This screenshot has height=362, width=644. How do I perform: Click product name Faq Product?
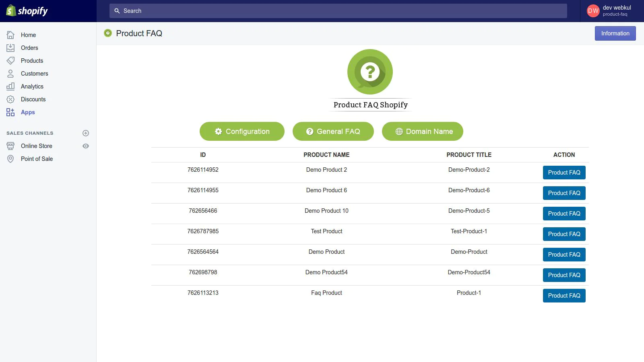326,293
